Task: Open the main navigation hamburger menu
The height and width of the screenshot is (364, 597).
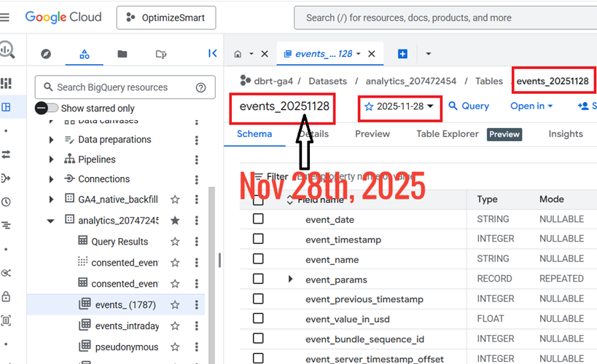Action: click(4, 17)
